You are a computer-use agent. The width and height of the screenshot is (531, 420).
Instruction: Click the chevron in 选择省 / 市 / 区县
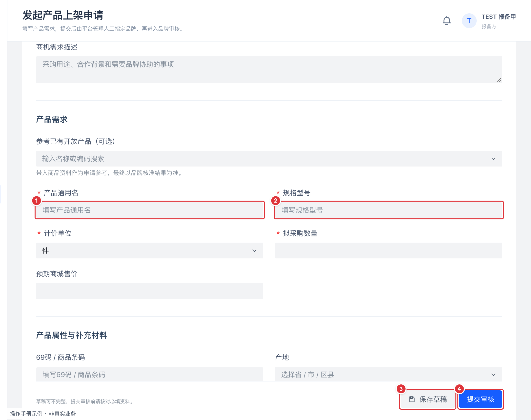click(493, 375)
